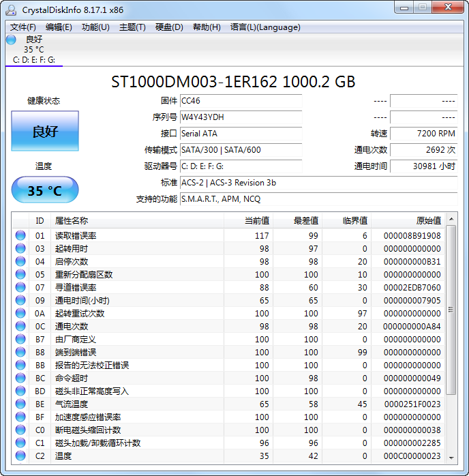Viewport: 469px width, 476px height.
Task: Open the 功能(U) menu
Action: click(95, 27)
